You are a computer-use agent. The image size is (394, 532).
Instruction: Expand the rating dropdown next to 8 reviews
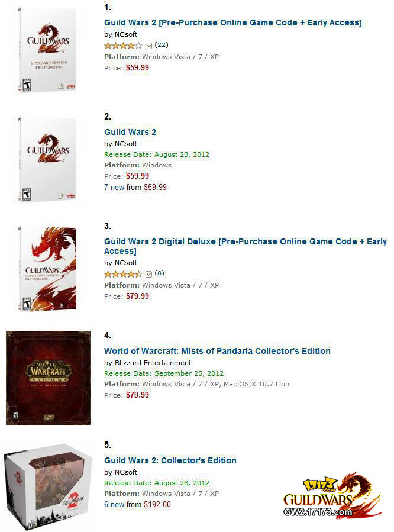pyautogui.click(x=148, y=274)
